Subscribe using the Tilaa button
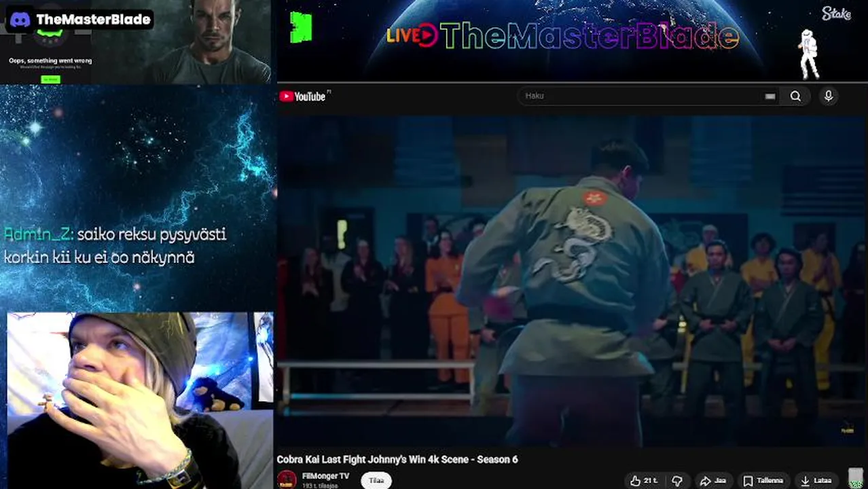This screenshot has width=868, height=489. coord(376,480)
